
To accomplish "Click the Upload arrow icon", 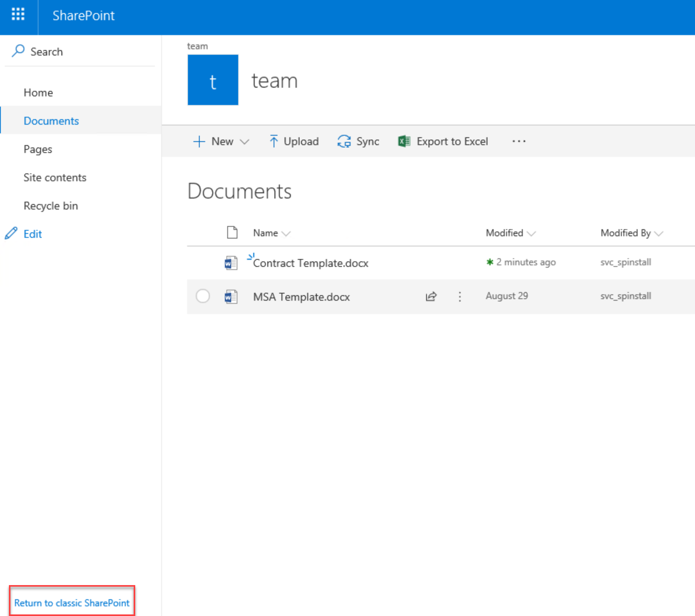I will click(x=274, y=141).
